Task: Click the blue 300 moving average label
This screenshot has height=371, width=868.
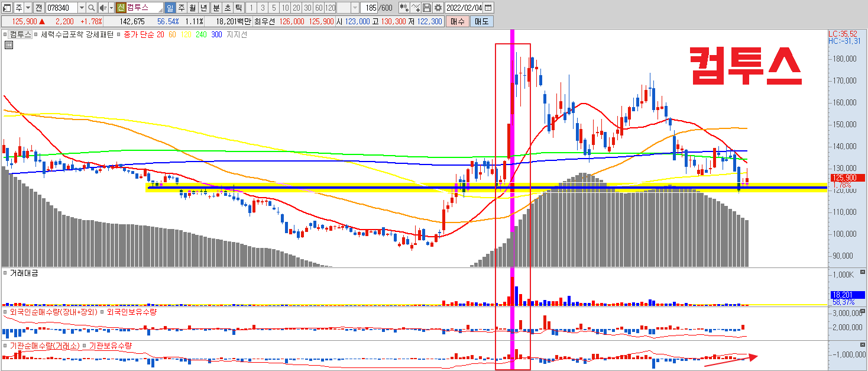Action: point(216,34)
